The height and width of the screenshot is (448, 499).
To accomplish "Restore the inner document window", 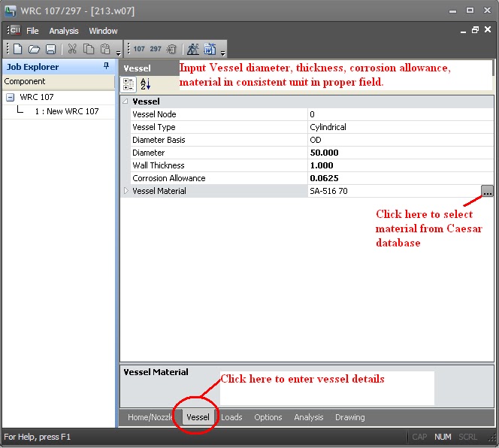I will 475,30.
